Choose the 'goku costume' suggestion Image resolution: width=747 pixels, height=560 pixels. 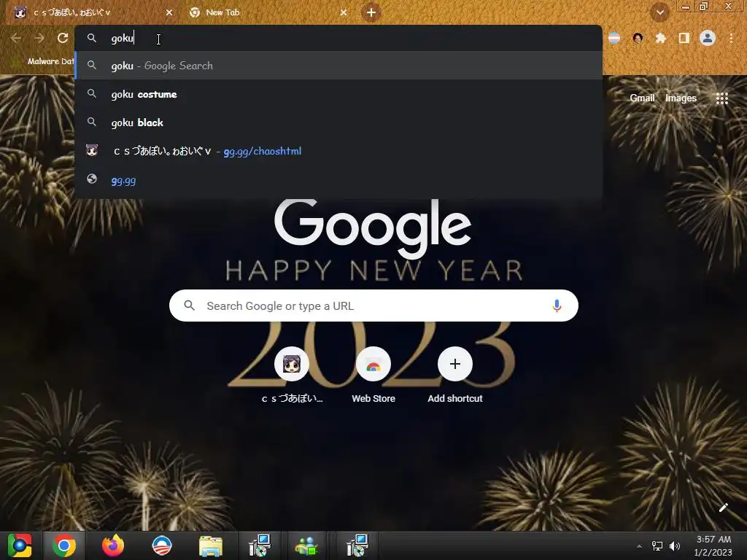point(338,94)
